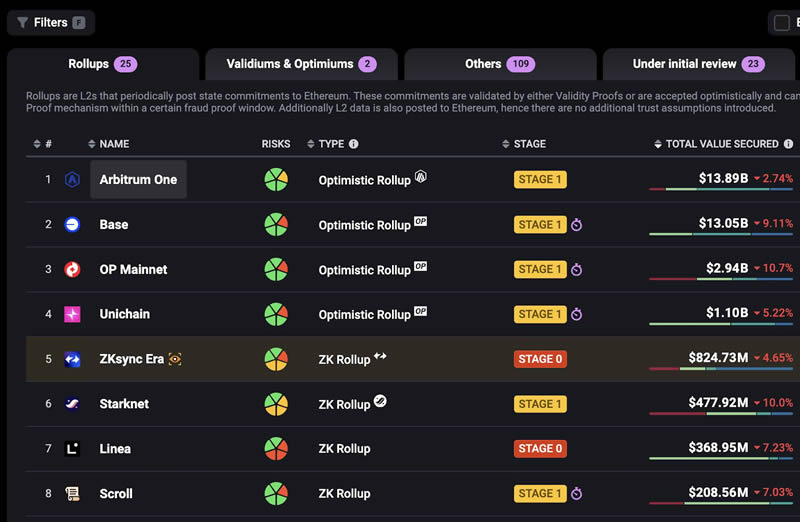Click the Linea STAGE 0 badge
This screenshot has height=522, width=800.
click(540, 449)
